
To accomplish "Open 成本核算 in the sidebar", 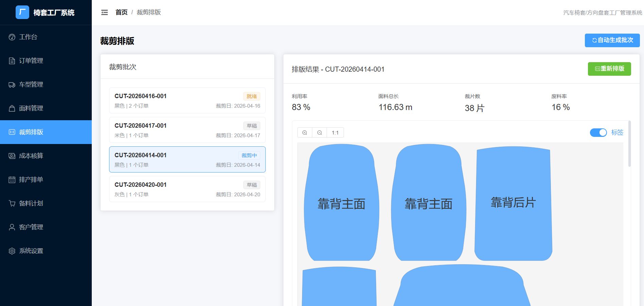I will pos(46,156).
